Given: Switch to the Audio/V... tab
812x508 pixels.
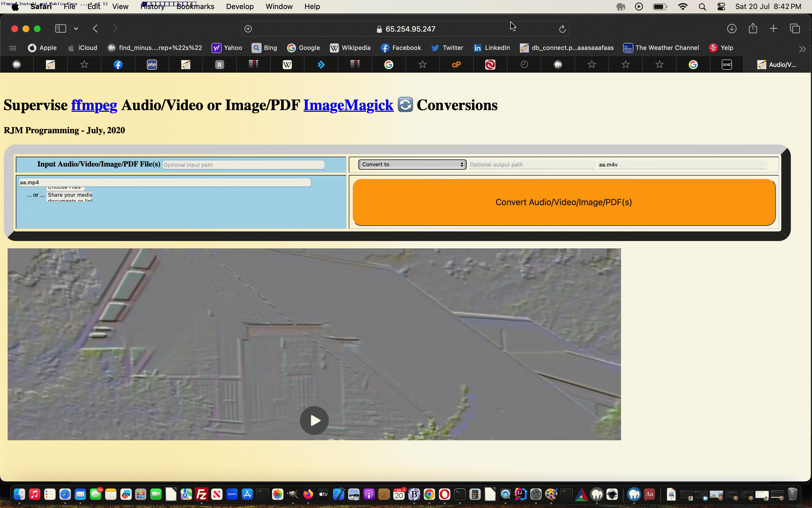Looking at the screenshot, I should coord(777,65).
